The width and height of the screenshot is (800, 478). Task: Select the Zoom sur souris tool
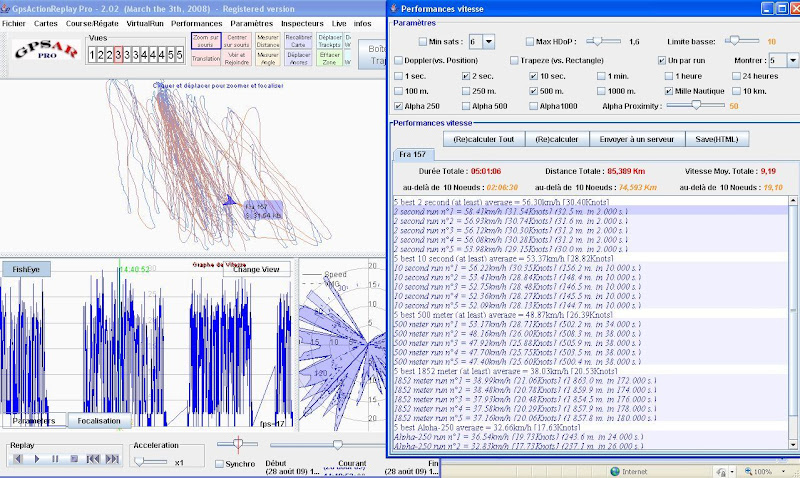pyautogui.click(x=206, y=40)
